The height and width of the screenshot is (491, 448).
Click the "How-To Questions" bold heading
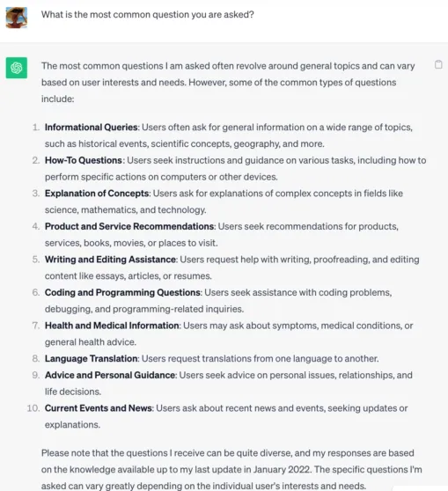click(x=84, y=160)
